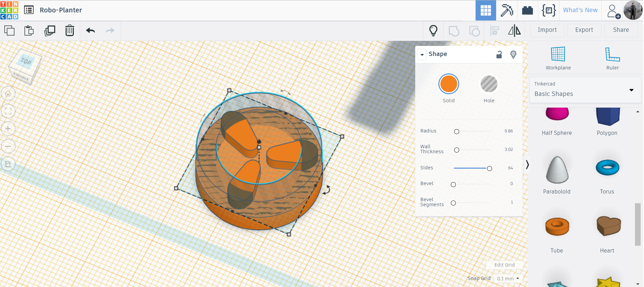
Task: Click the Radius value 9.86
Action: (508, 131)
